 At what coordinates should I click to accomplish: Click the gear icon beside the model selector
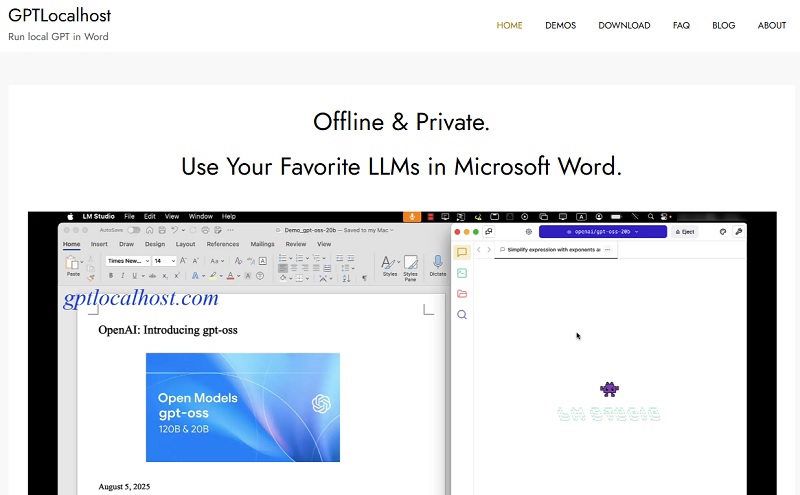coord(528,231)
